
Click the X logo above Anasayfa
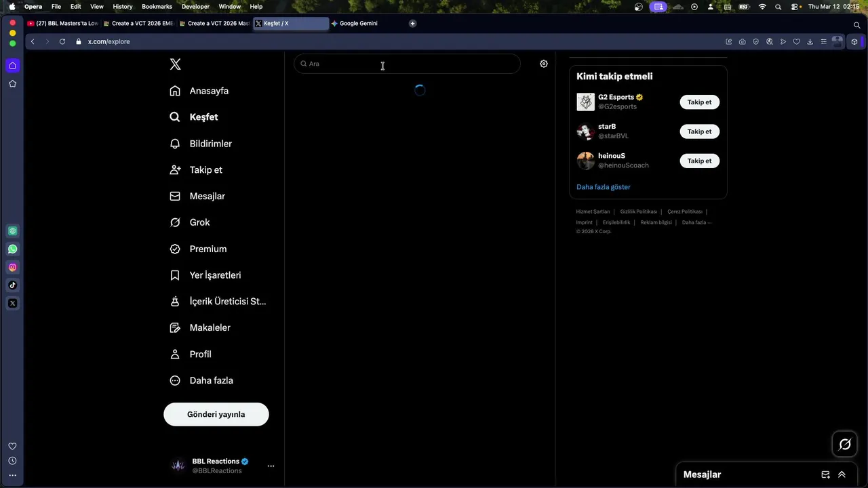pyautogui.click(x=175, y=64)
